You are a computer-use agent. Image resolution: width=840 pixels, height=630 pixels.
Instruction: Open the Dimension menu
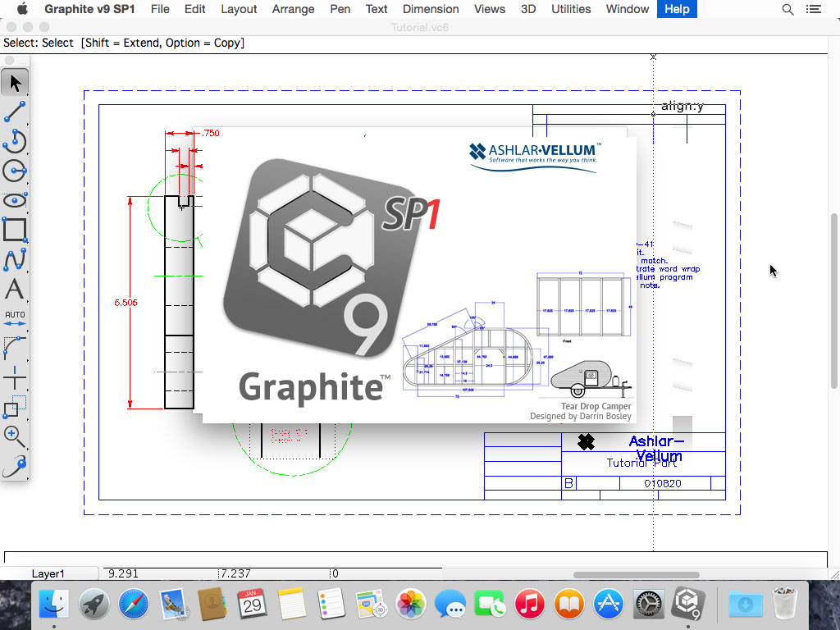[430, 9]
